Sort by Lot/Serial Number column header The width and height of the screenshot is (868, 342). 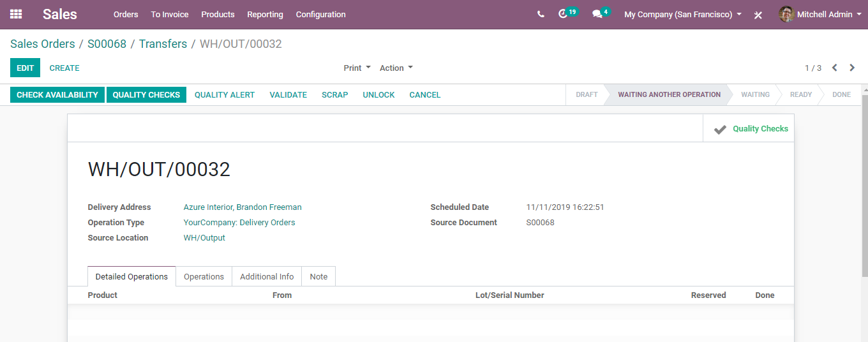pos(510,295)
